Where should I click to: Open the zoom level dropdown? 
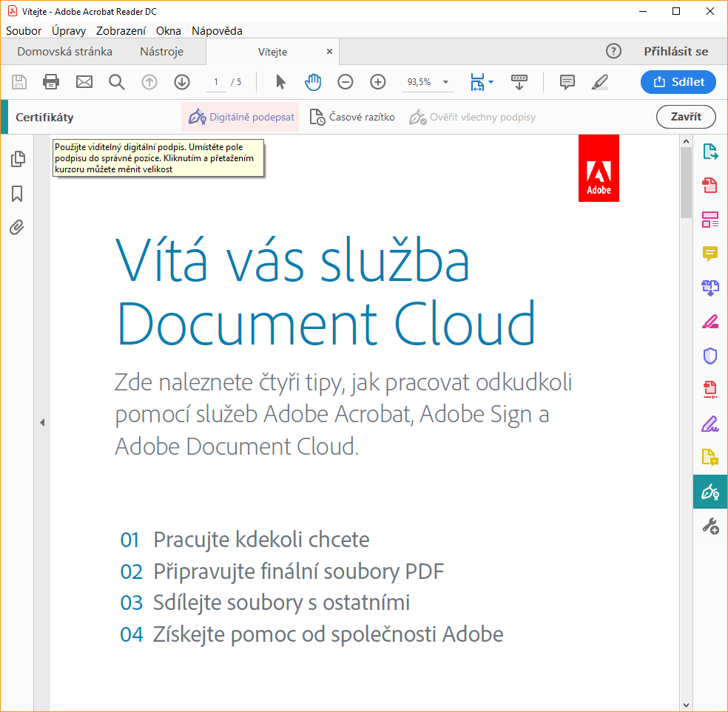(446, 82)
